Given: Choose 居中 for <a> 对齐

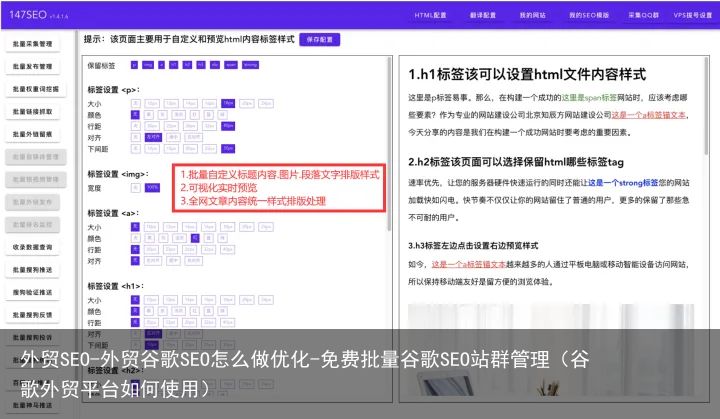Looking at the screenshot, I should (173, 260).
